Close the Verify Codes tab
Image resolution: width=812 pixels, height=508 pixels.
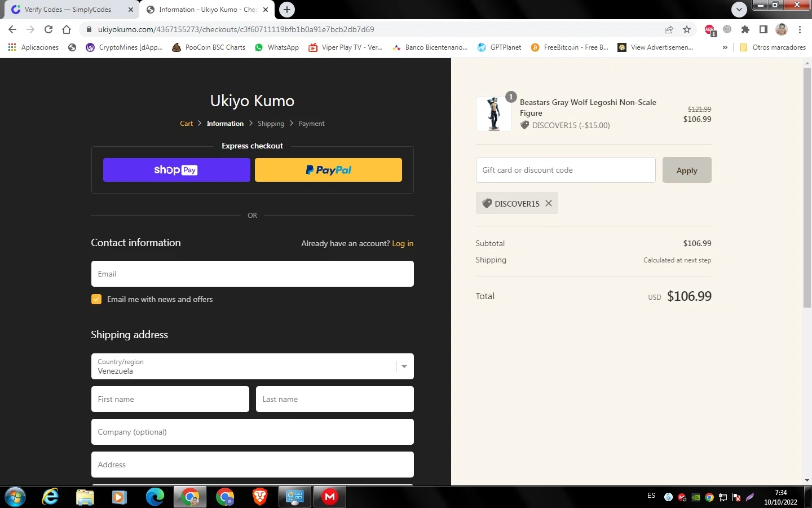point(130,10)
